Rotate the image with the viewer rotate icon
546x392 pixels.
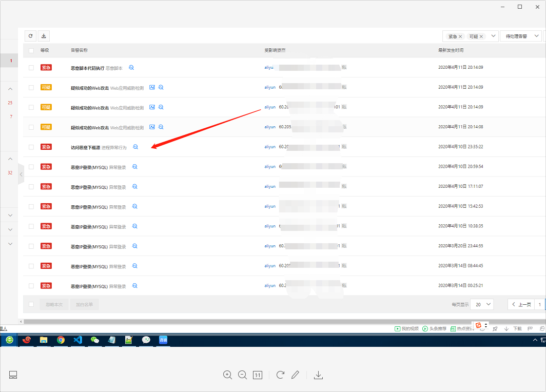[280, 375]
